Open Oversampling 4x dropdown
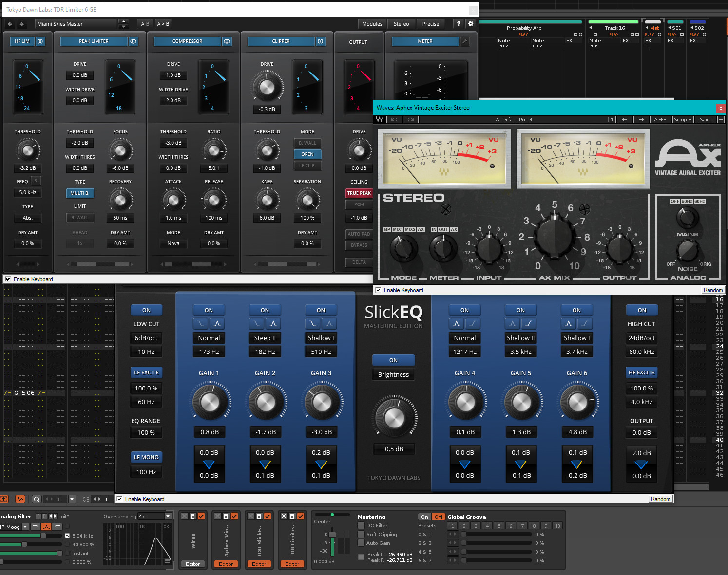This screenshot has width=728, height=575. tap(155, 516)
